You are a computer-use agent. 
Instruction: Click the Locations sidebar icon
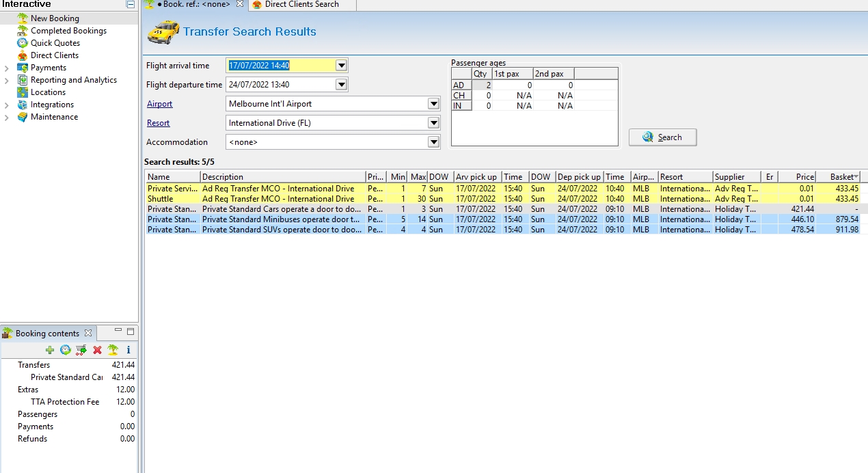23,92
